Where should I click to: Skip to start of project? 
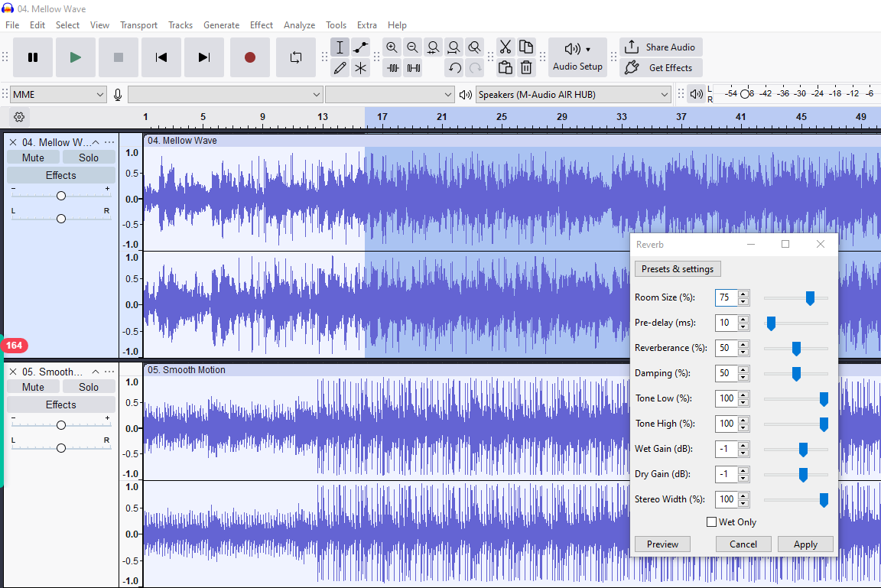(x=161, y=57)
